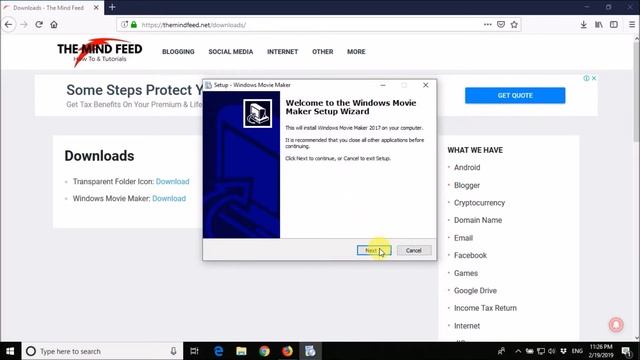Open the OTHER menu

(x=322, y=52)
